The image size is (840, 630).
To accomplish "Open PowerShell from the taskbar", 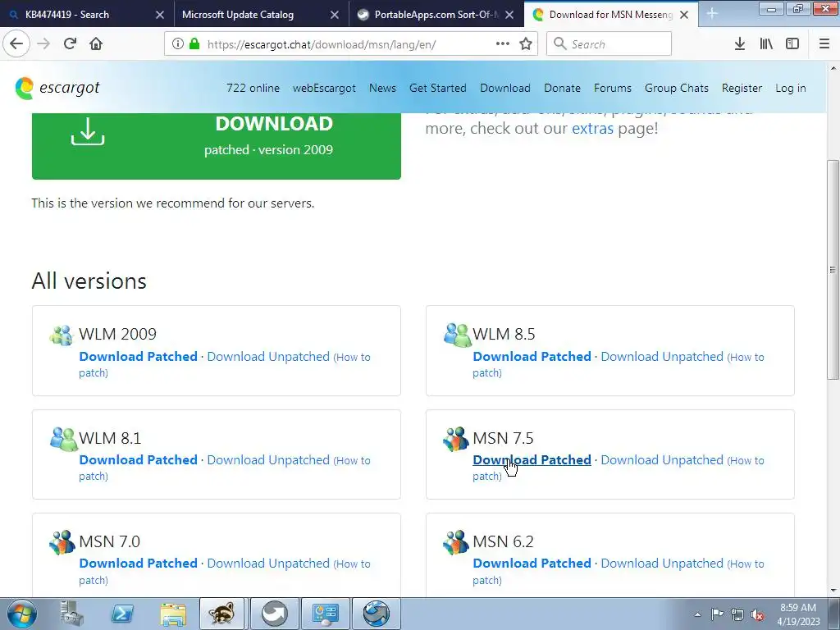I will [x=122, y=614].
